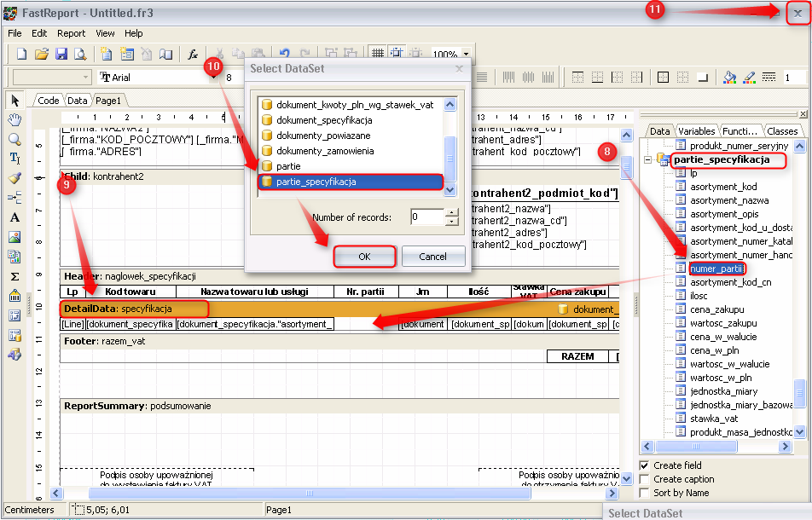This screenshot has width=812, height=520.
Task: Select the System text Sigma tool
Action: pos(14,276)
